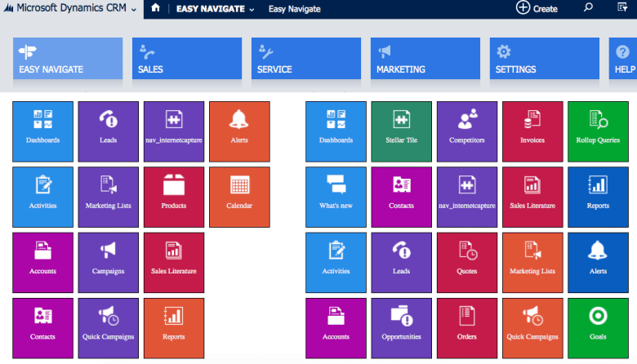Open the orange Reports tile

tap(174, 328)
